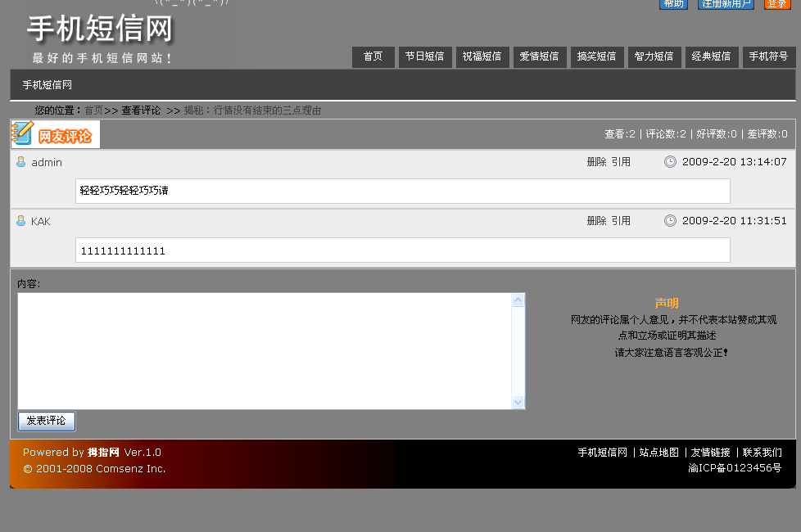Click the 首页 breadcrumb link
The width and height of the screenshot is (801, 532).
tap(94, 110)
